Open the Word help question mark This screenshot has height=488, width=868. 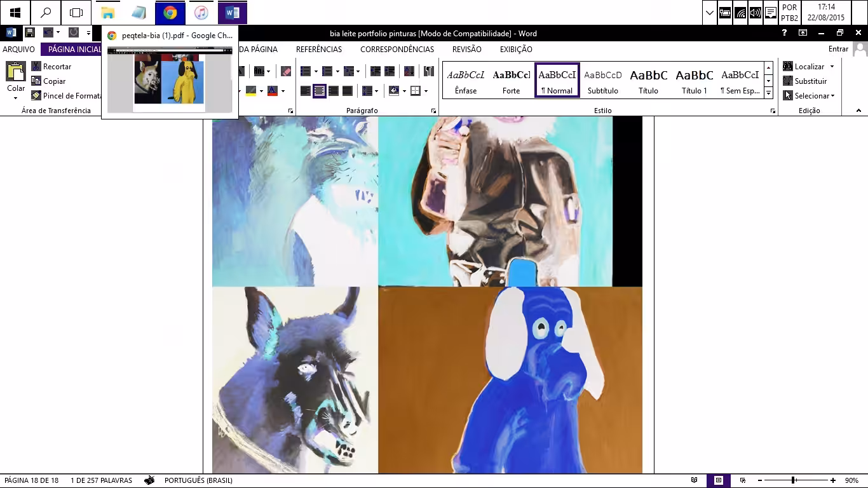[785, 33]
